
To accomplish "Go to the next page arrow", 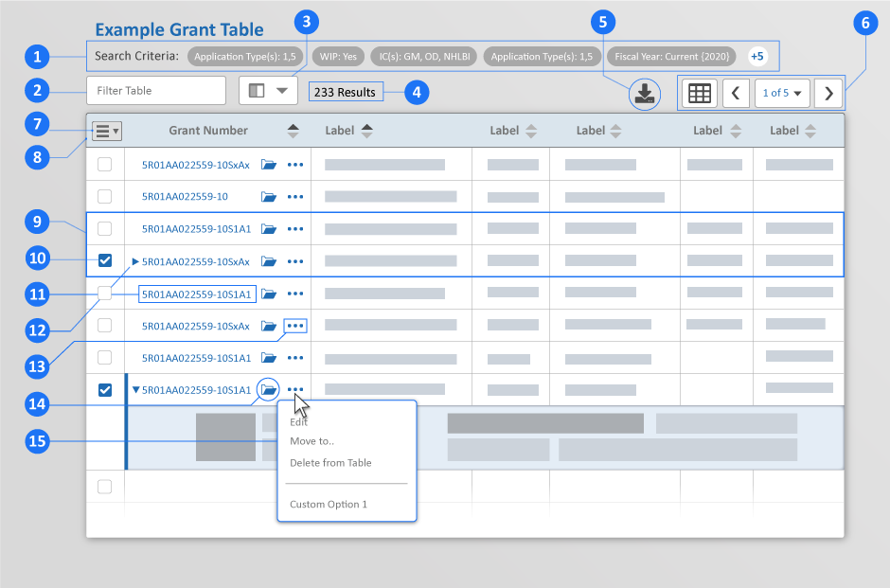I will [828, 93].
